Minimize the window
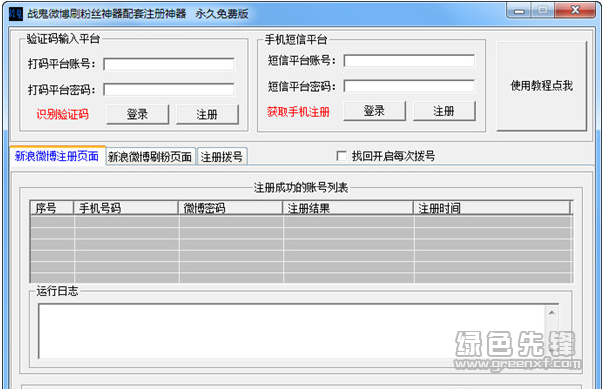Image resolution: width=603 pixels, height=389 pixels. [519, 10]
